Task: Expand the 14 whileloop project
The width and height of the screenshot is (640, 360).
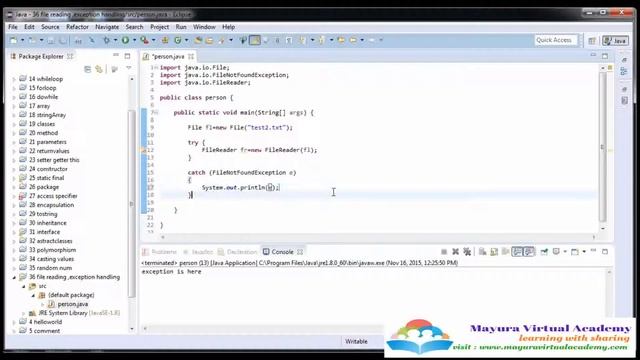Action: pos(14,79)
